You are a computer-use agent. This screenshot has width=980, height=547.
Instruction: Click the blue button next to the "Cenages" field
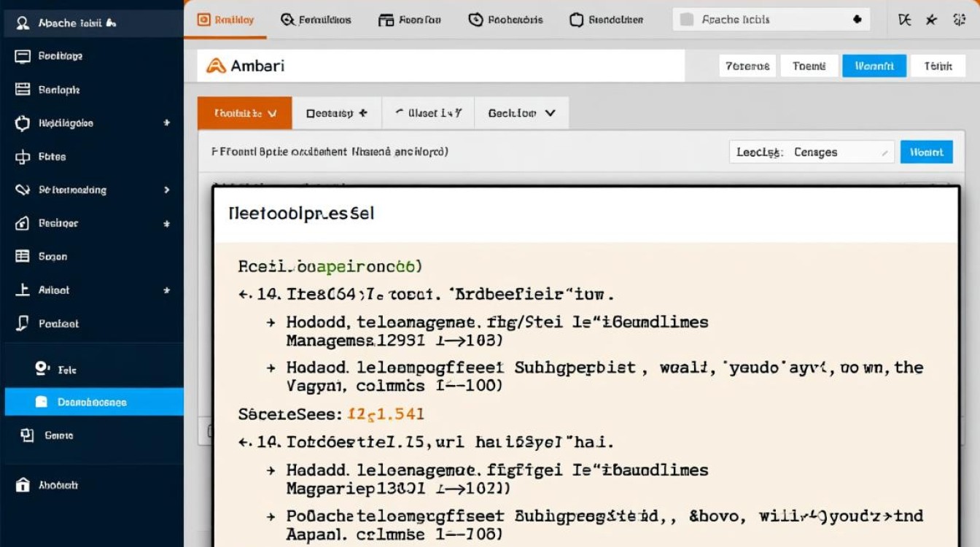click(x=927, y=152)
